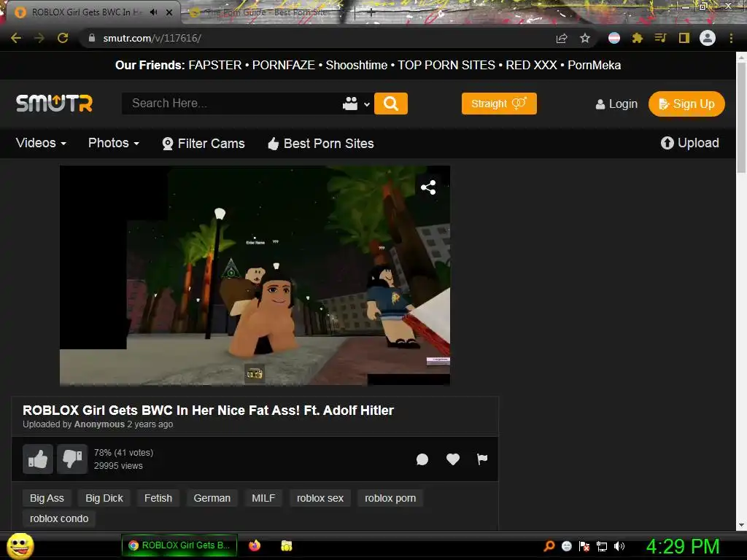
Task: Open the Shooshtime friend link
Action: coord(356,65)
